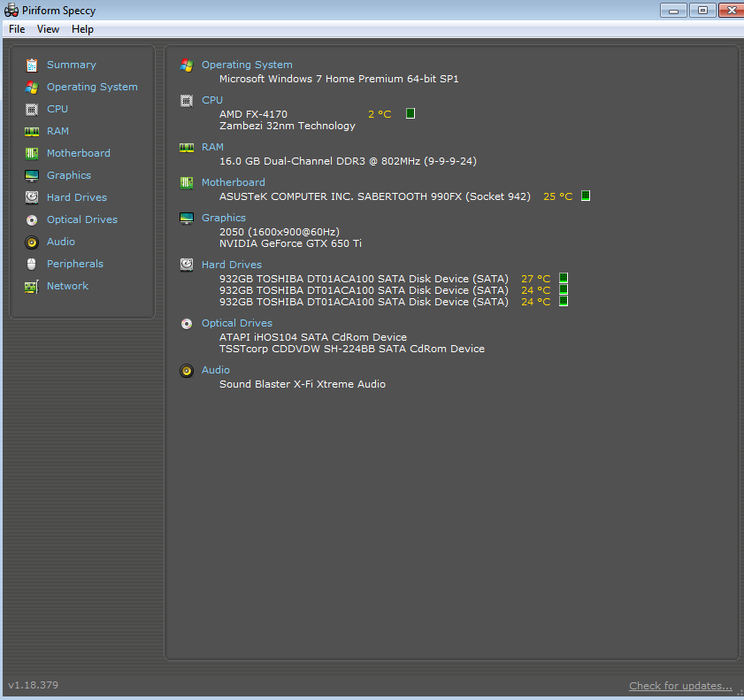Screen dimensions: 744x700
Task: Click the CPU temperature value 2 °C
Action: coord(380,114)
